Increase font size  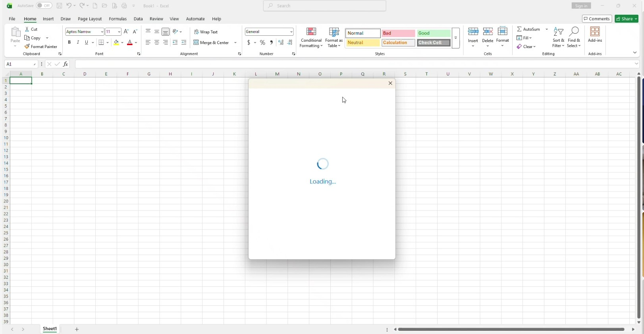click(126, 31)
